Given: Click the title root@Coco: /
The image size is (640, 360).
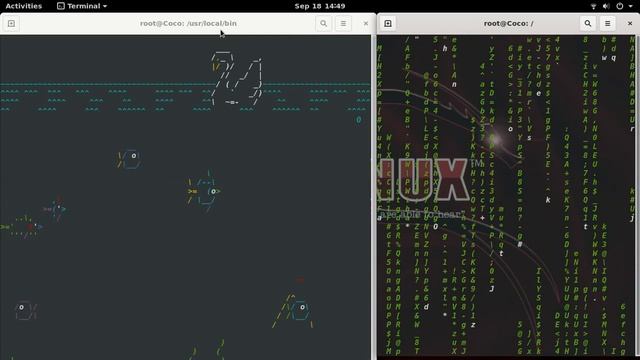Looking at the screenshot, I should 509,24.
